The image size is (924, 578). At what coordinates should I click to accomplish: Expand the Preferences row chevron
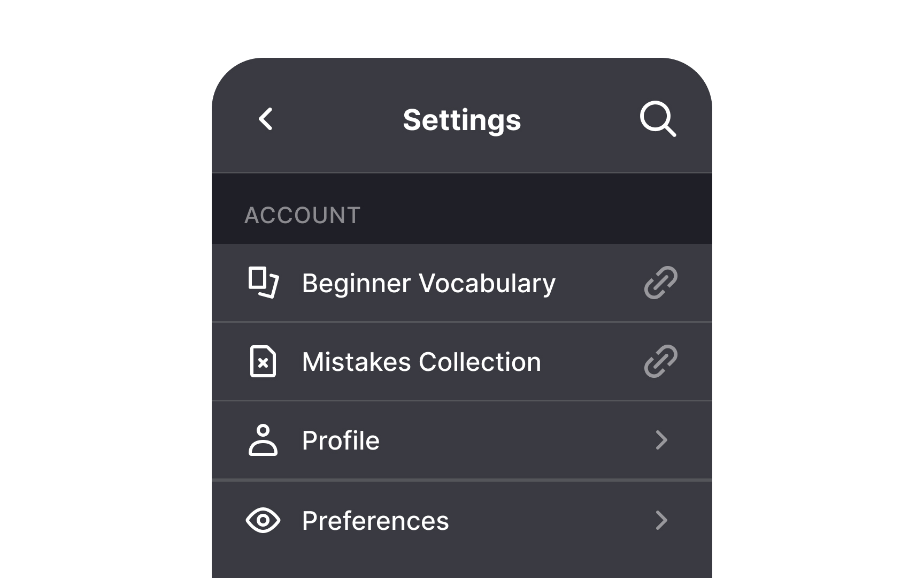(x=662, y=520)
